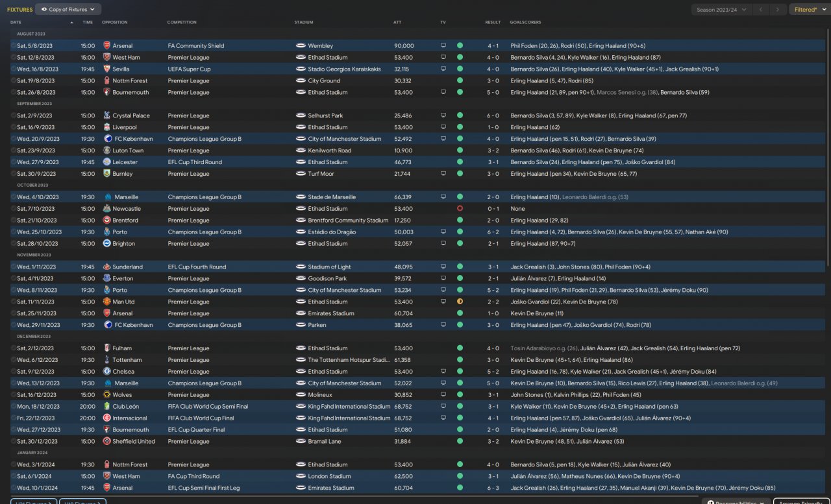Click the Bramall Lane stadium name
Image resolution: width=831 pixels, height=504 pixels.
click(325, 441)
